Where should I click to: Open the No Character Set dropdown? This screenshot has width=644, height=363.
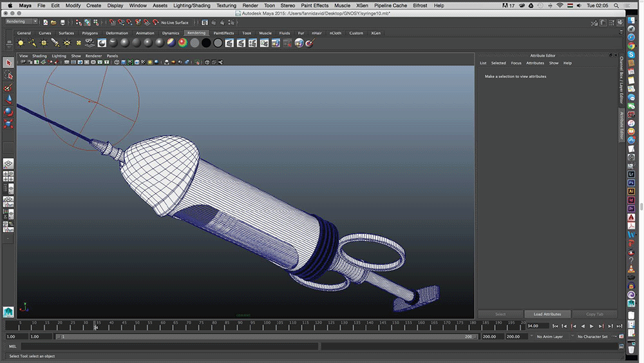tap(592, 337)
